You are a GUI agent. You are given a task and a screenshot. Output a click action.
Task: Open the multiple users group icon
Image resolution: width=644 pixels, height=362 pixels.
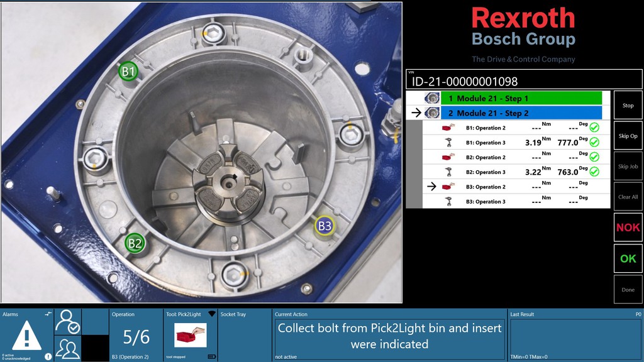(x=68, y=348)
